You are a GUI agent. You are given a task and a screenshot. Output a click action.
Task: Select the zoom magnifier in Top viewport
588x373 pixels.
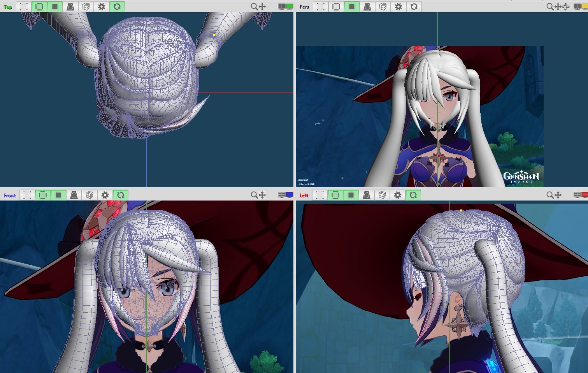pyautogui.click(x=254, y=7)
